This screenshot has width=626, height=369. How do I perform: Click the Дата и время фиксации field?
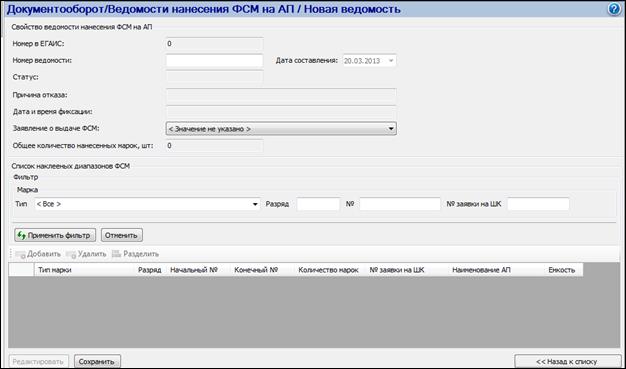[281, 112]
